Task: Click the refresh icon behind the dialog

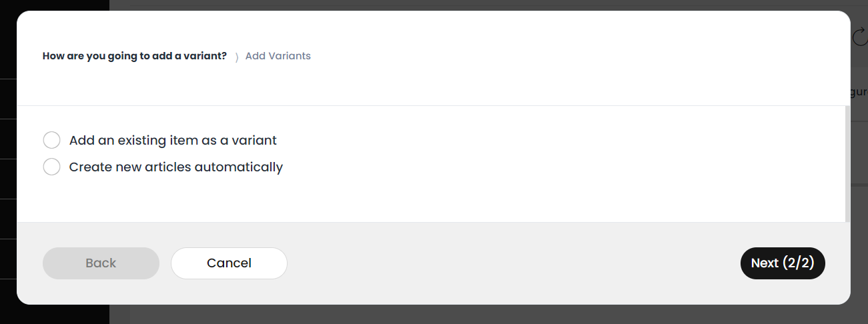Action: (861, 37)
